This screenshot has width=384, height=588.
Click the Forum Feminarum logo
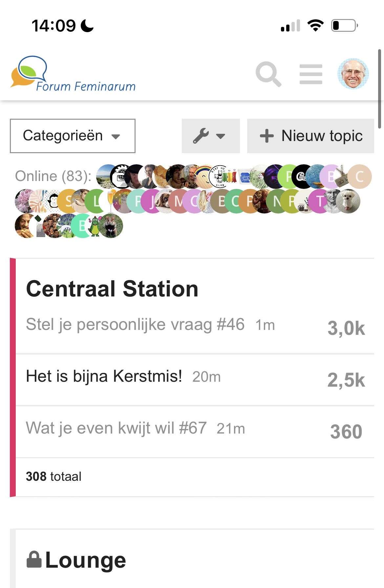pyautogui.click(x=73, y=74)
